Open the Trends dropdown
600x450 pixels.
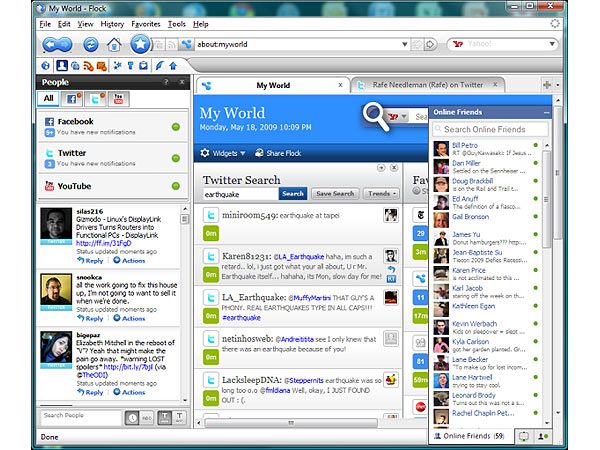382,194
